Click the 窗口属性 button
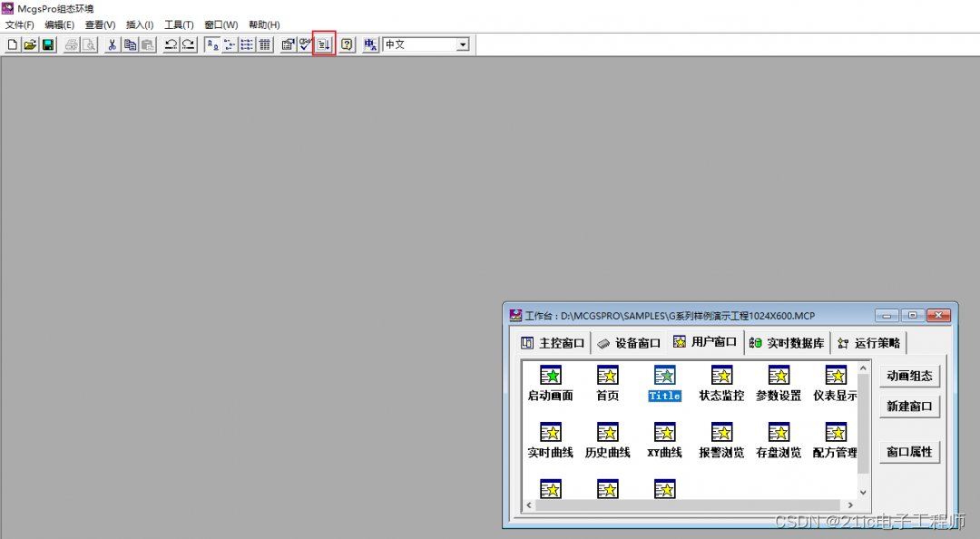The image size is (980, 539). tap(909, 452)
